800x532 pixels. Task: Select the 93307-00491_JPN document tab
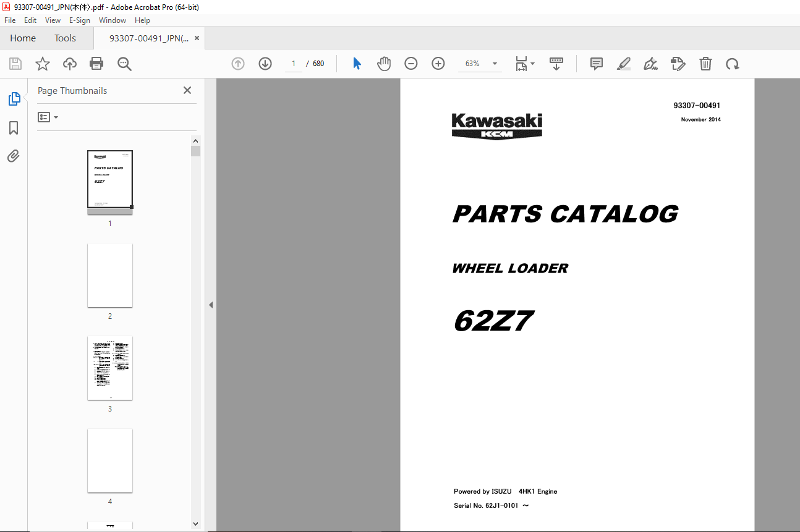click(x=149, y=38)
